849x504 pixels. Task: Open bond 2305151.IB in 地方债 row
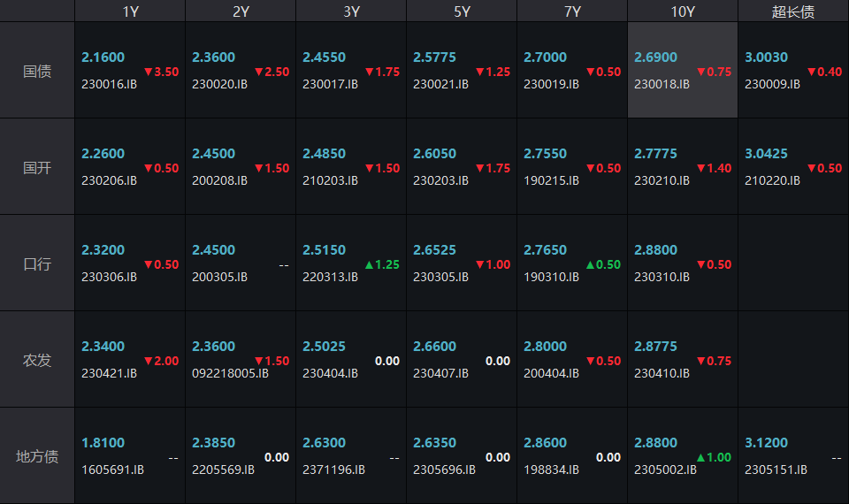(x=776, y=470)
